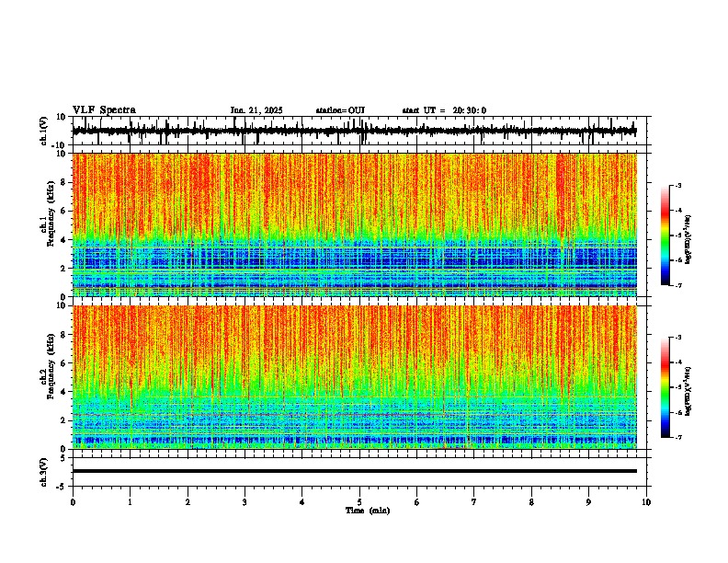This screenshot has height=563, width=728.
Task: Click the time axis tick label "9"
Action: (588, 502)
